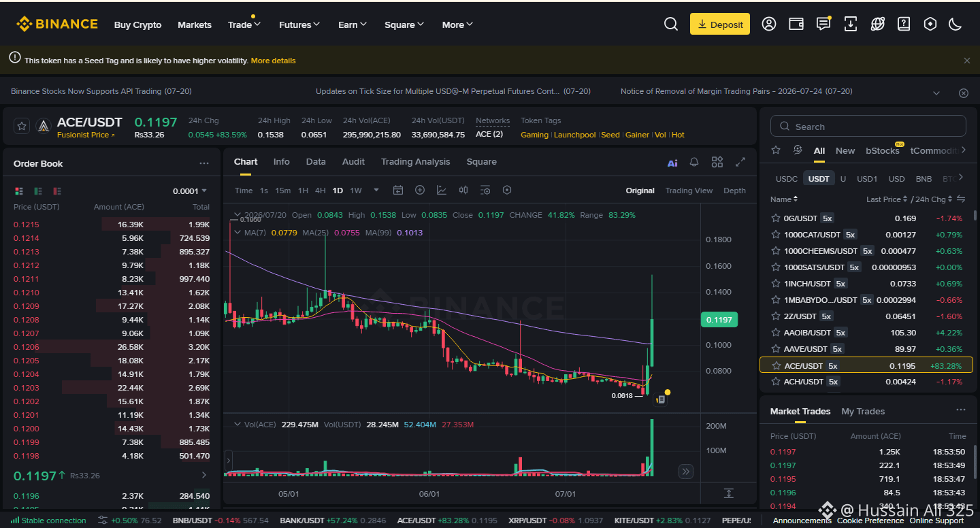
Task: Open the My Trades tab
Action: [x=863, y=411]
